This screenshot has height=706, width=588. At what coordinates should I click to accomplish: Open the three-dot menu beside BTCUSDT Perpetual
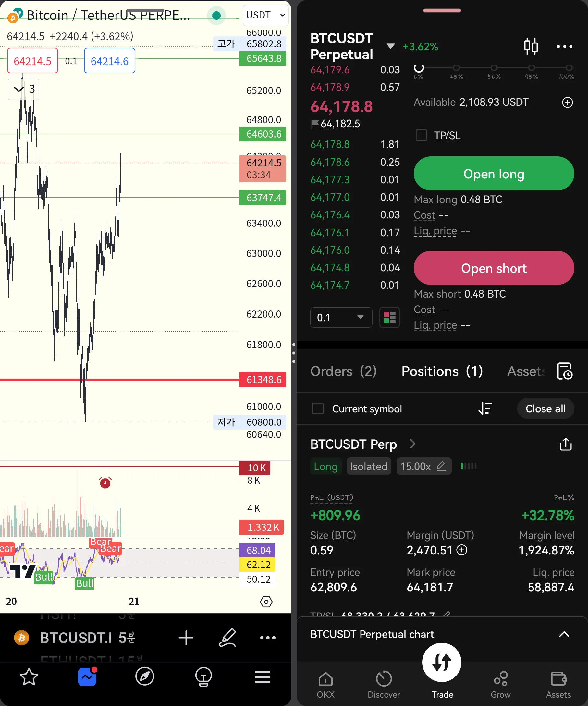point(564,46)
